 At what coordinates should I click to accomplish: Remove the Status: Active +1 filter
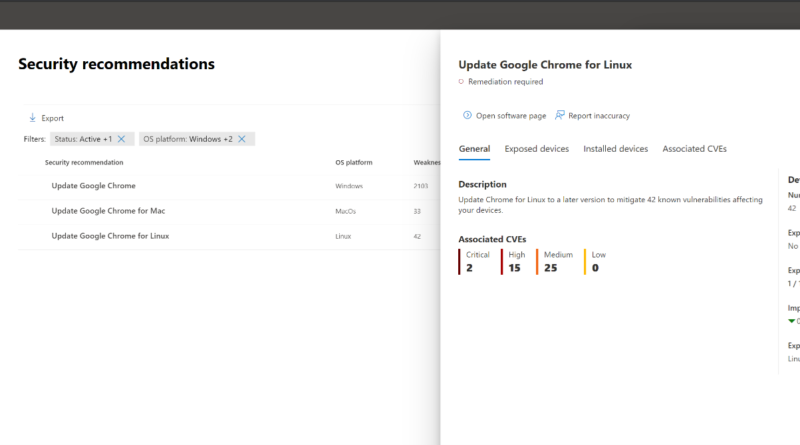tap(121, 139)
